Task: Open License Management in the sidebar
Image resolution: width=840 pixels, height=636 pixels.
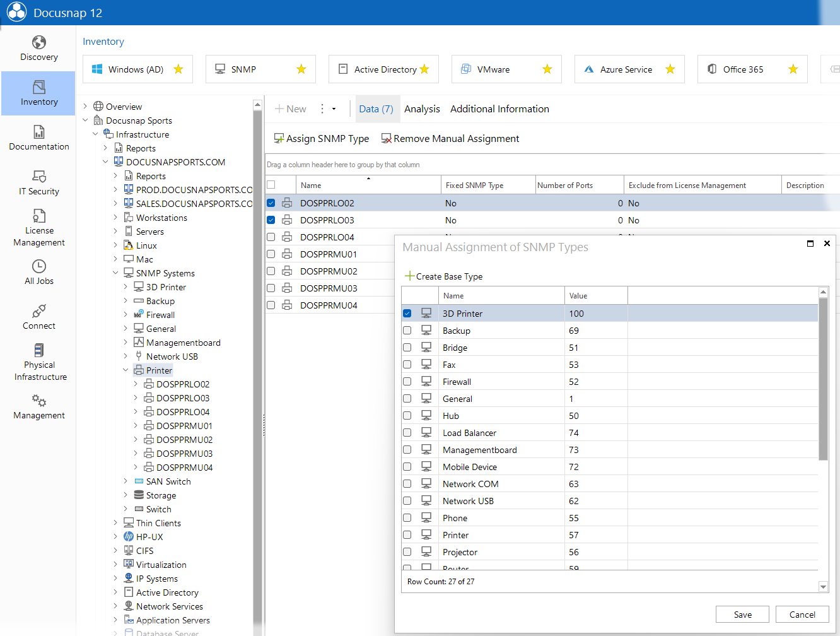Action: [38, 228]
